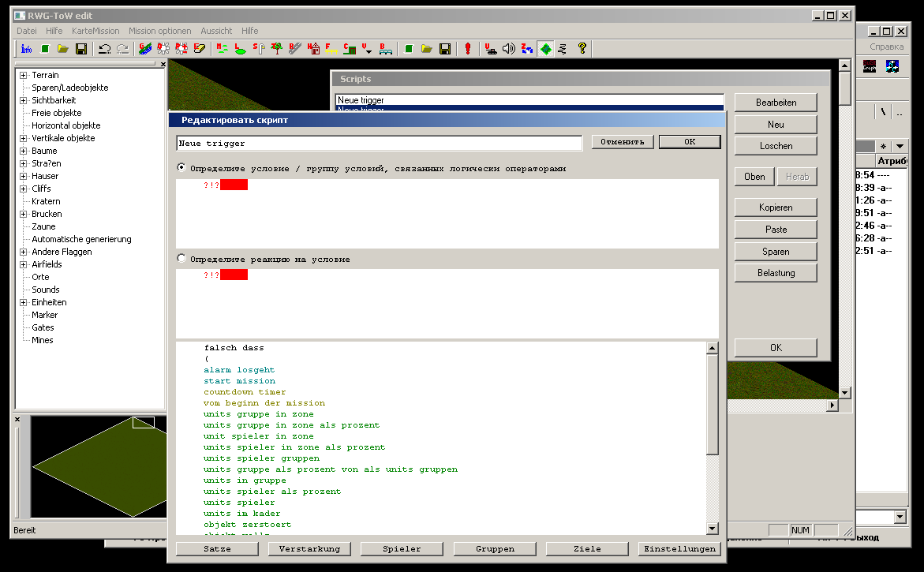This screenshot has height=572, width=924.
Task: Click Bearbeiten in the Scripts panel
Action: tap(776, 103)
